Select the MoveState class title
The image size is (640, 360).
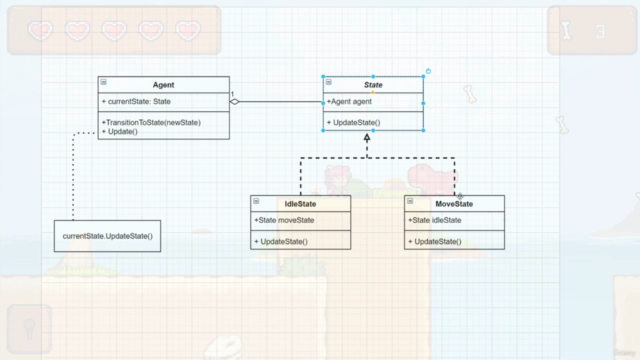[454, 204]
